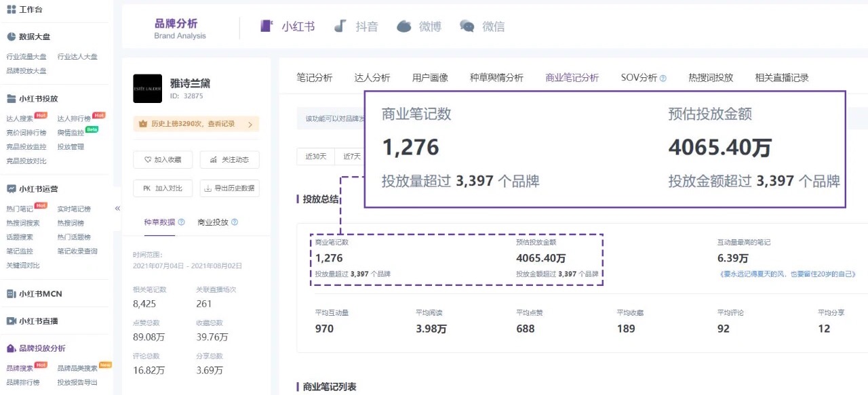
Task: Click help icon next to 商业投放
Action: [235, 222]
